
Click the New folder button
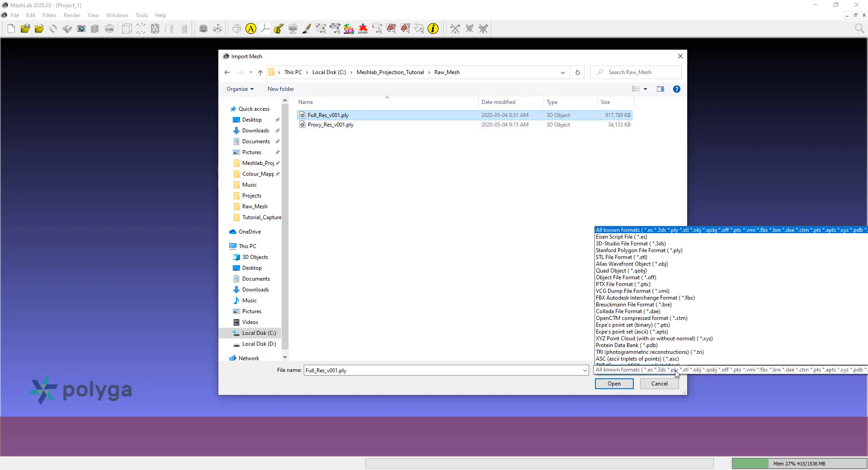pyautogui.click(x=281, y=89)
